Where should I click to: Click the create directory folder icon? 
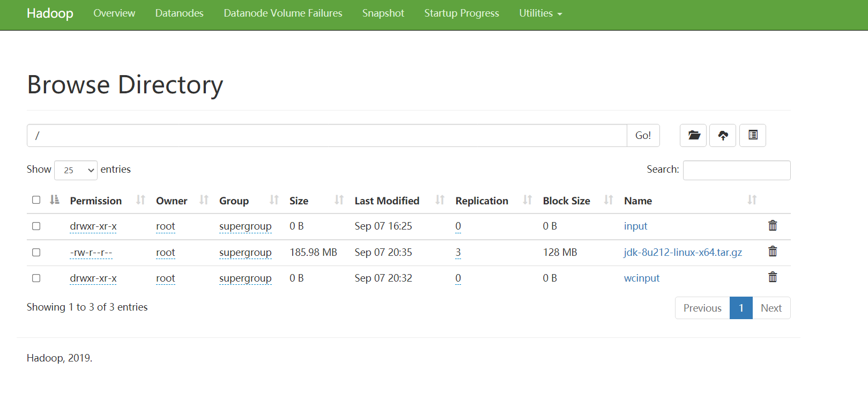pos(693,135)
